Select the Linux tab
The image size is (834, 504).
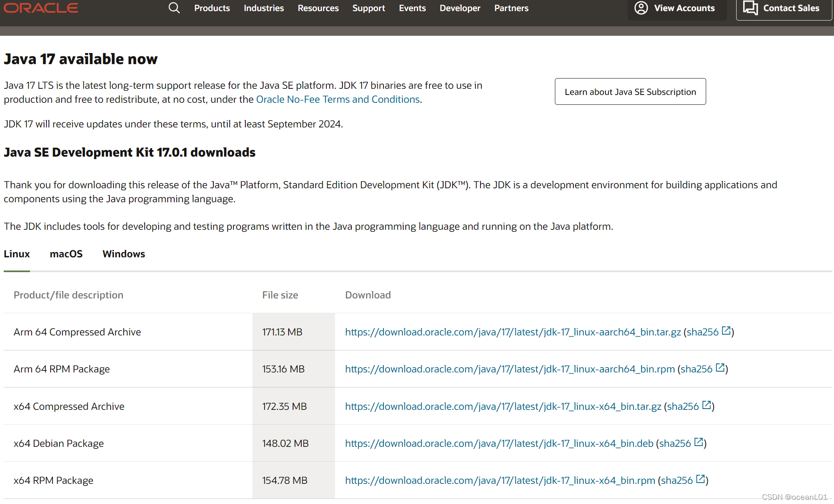pyautogui.click(x=17, y=254)
